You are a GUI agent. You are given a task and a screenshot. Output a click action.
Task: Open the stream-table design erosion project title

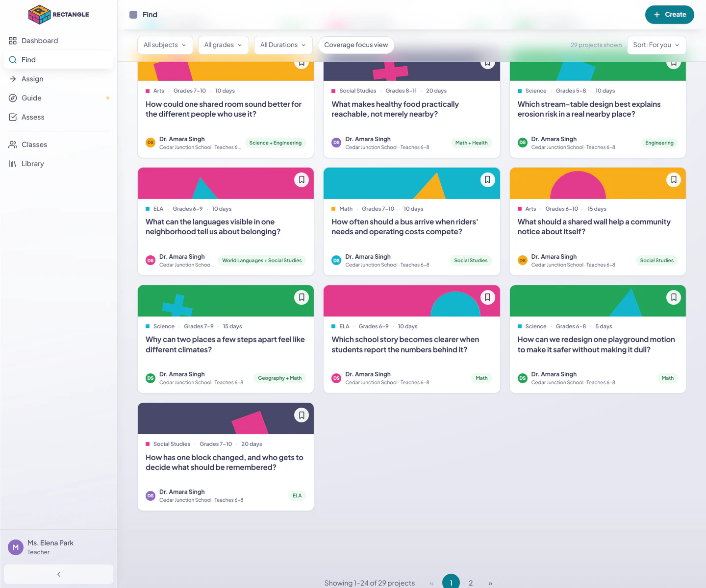click(589, 109)
